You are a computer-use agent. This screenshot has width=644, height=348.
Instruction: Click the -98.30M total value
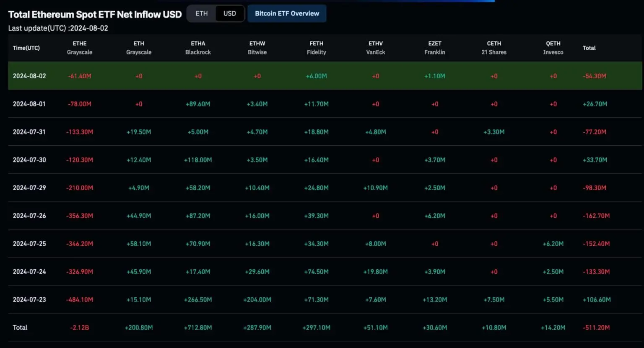click(595, 188)
